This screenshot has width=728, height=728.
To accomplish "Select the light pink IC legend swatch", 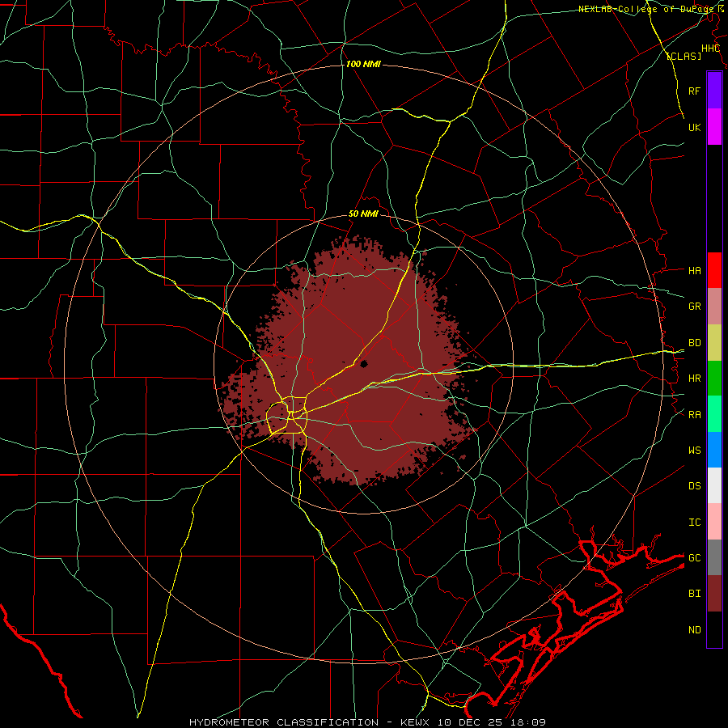I will (x=714, y=522).
